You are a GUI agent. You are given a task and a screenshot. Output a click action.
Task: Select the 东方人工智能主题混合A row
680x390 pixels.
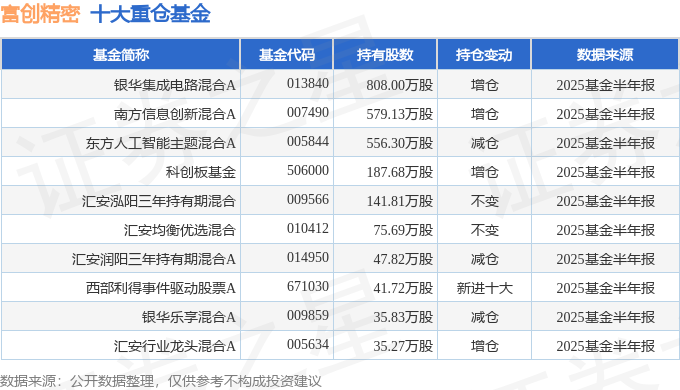(x=340, y=143)
